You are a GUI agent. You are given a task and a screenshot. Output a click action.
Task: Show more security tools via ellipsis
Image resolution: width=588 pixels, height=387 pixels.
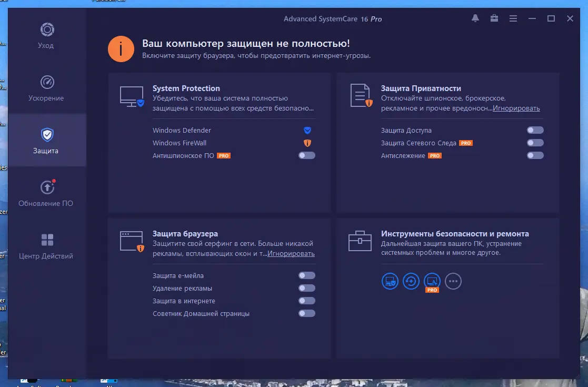[x=453, y=281]
